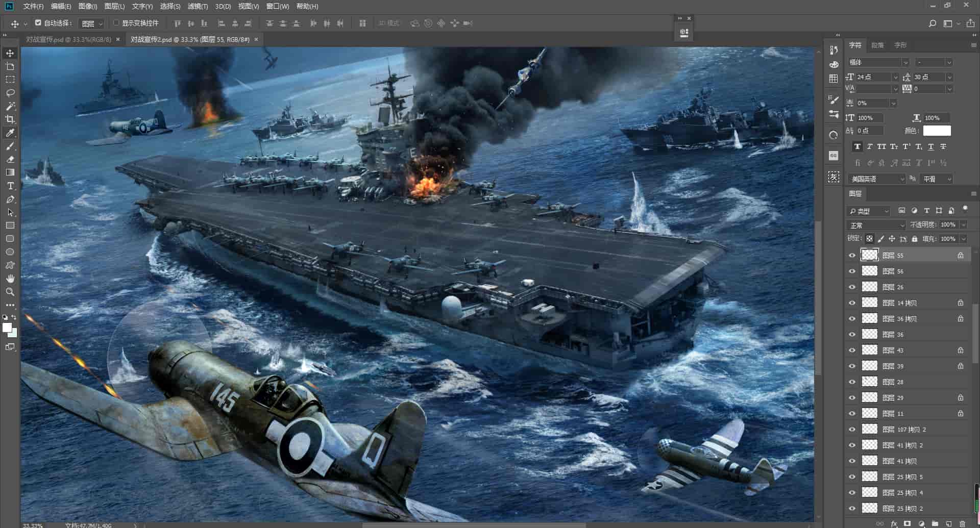Click the text color swatch
Viewport: 980px width, 528px height.
pyautogui.click(x=937, y=131)
